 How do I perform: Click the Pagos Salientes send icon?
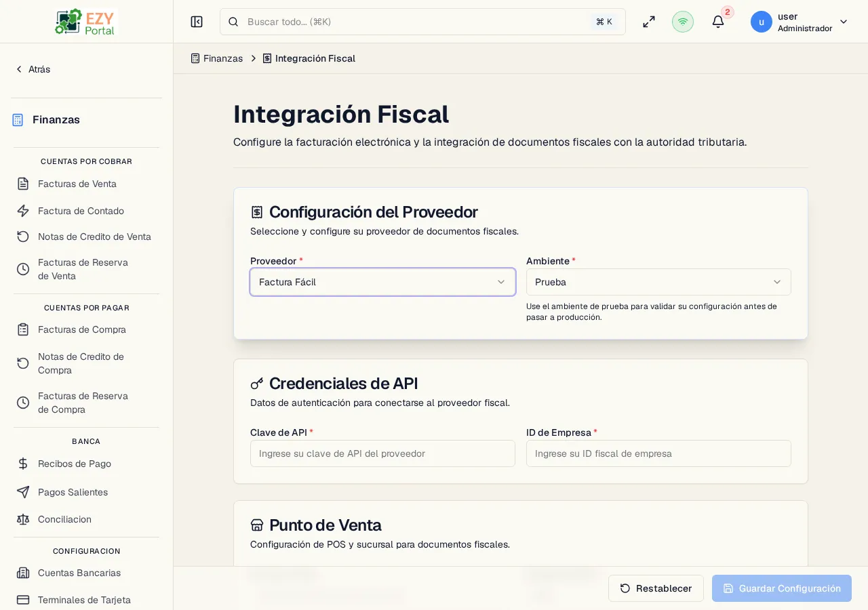[x=23, y=492]
